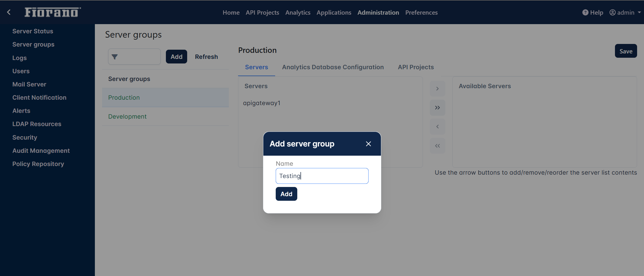Save the Production server group
644x276 pixels.
pyautogui.click(x=626, y=51)
